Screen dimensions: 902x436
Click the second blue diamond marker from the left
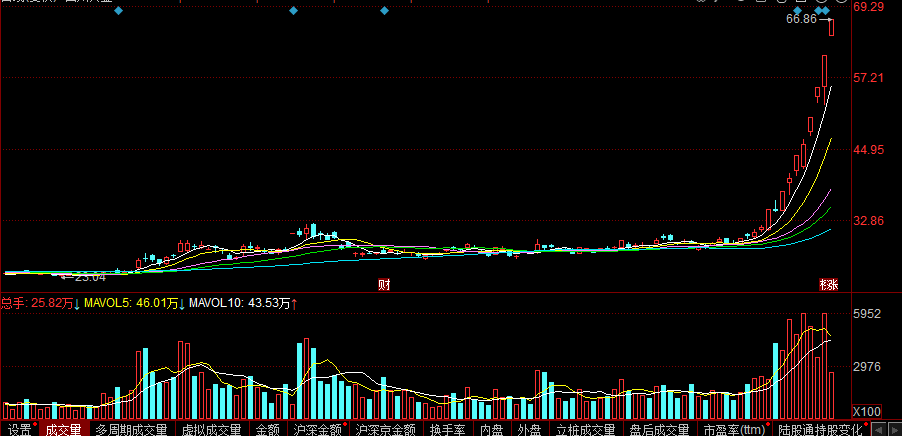click(293, 10)
